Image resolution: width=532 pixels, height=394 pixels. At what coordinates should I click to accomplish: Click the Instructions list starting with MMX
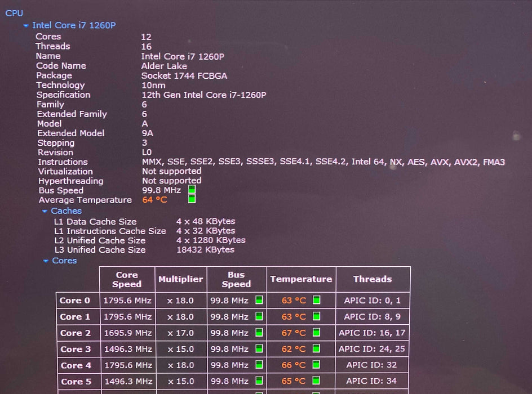[x=323, y=162]
